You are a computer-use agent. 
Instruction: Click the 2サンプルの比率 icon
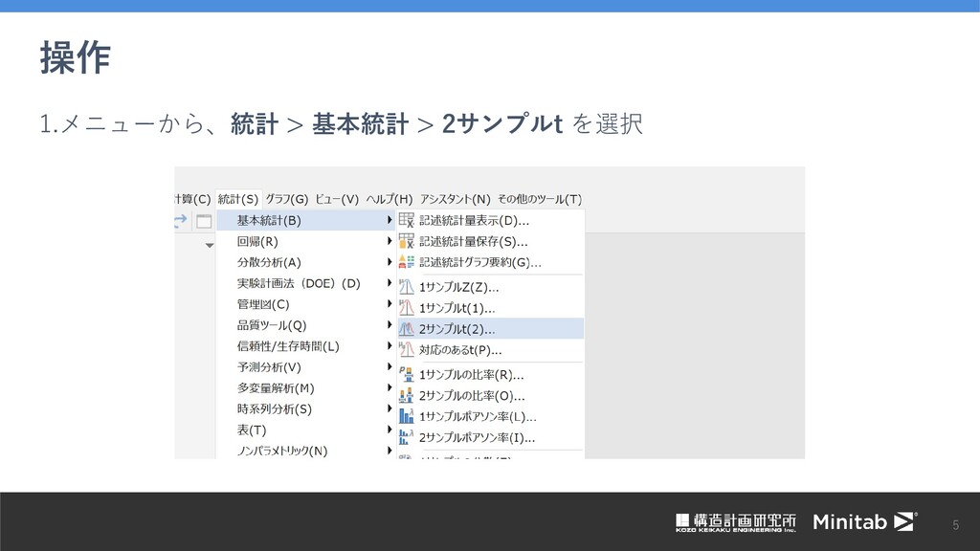click(406, 395)
